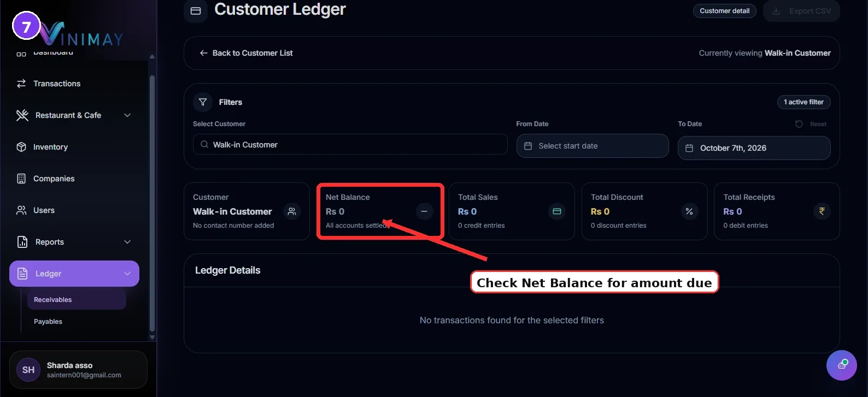
Task: Open Companies in the sidebar
Action: point(74,179)
